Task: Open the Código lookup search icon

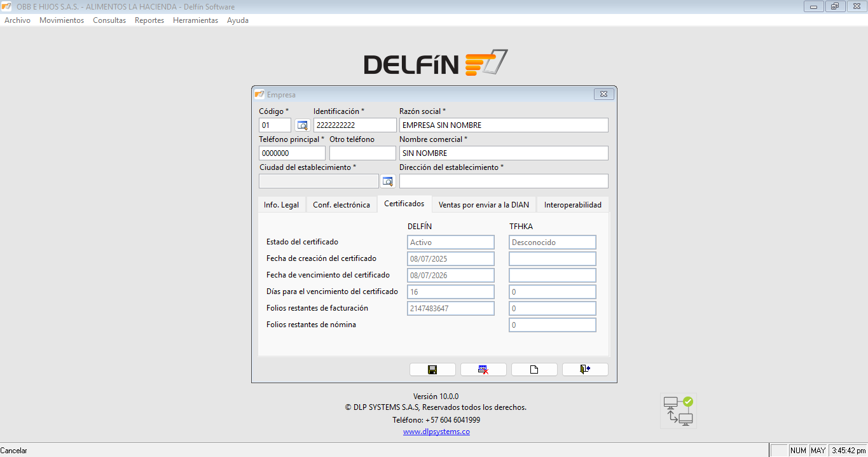Action: point(302,125)
